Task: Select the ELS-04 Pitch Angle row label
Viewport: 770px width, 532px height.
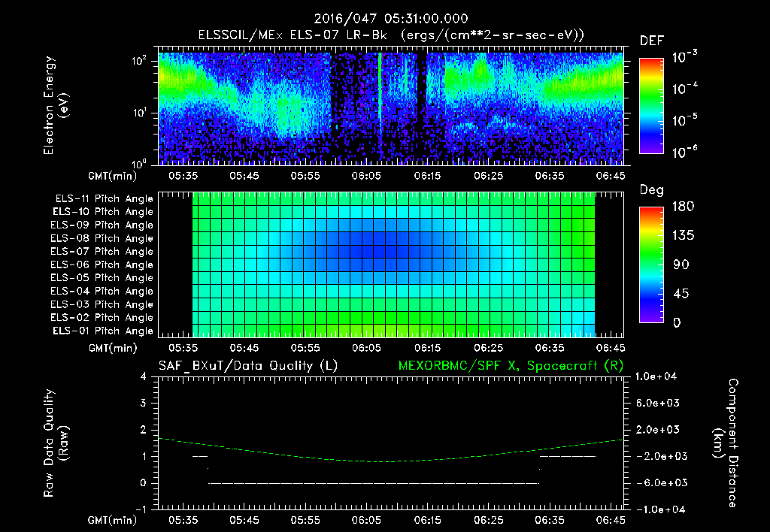Action: 102,291
